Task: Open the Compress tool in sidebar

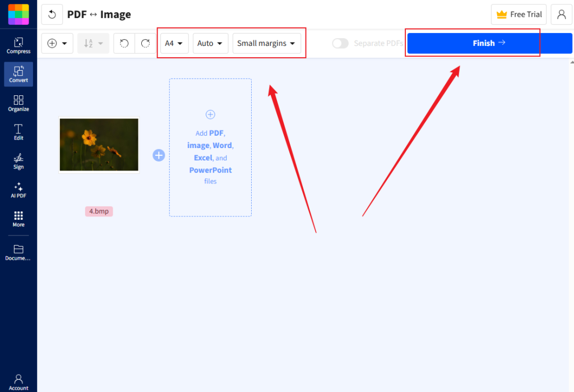Action: coord(18,45)
